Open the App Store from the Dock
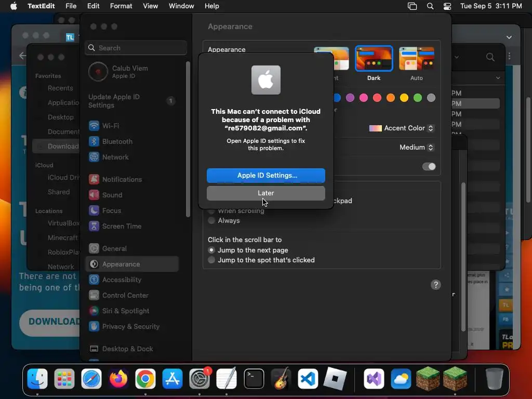532x399 pixels. [172, 379]
